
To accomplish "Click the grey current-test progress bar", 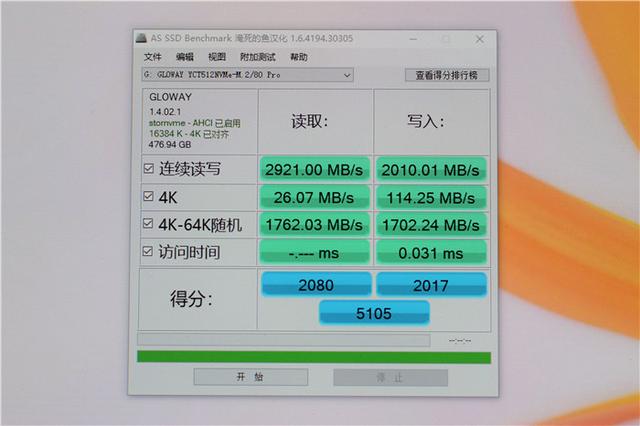I will [x=284, y=339].
